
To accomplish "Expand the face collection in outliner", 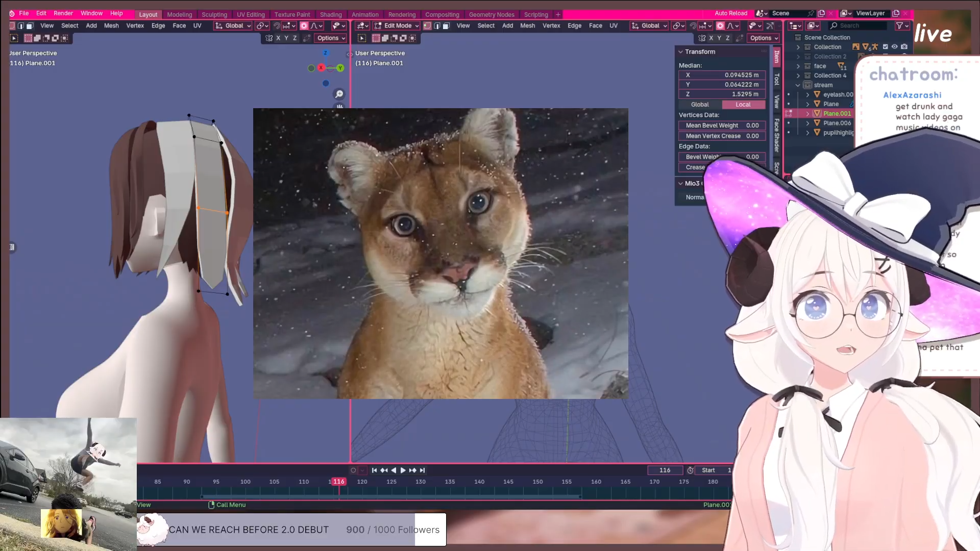I will coord(798,66).
